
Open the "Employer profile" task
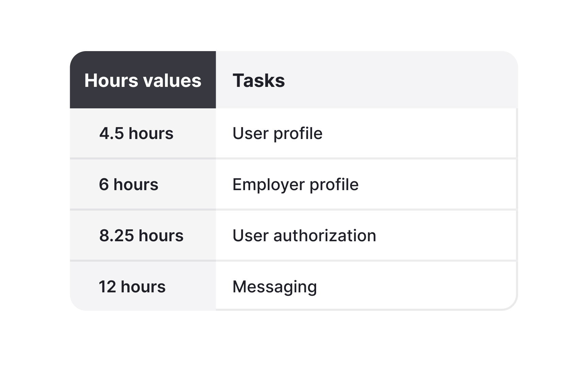[x=295, y=184]
